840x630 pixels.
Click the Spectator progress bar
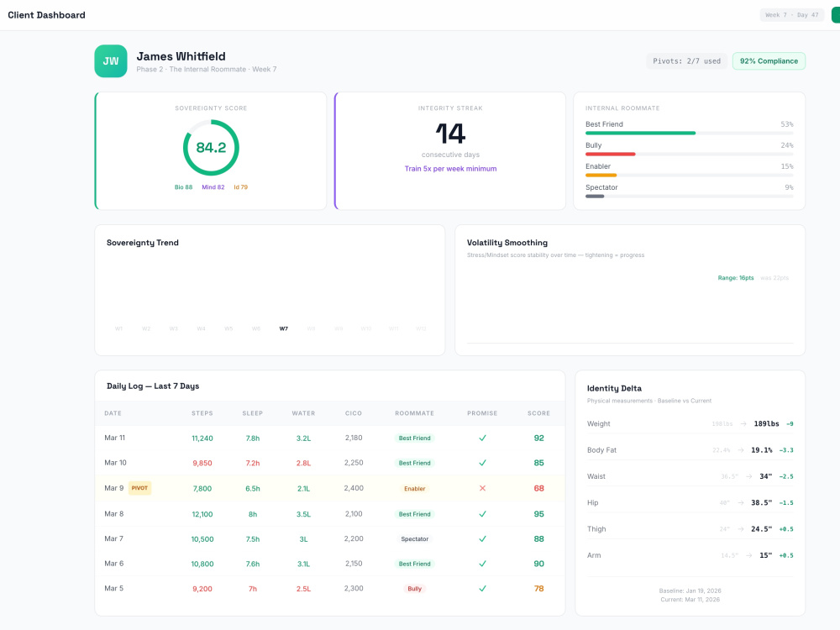coord(690,196)
